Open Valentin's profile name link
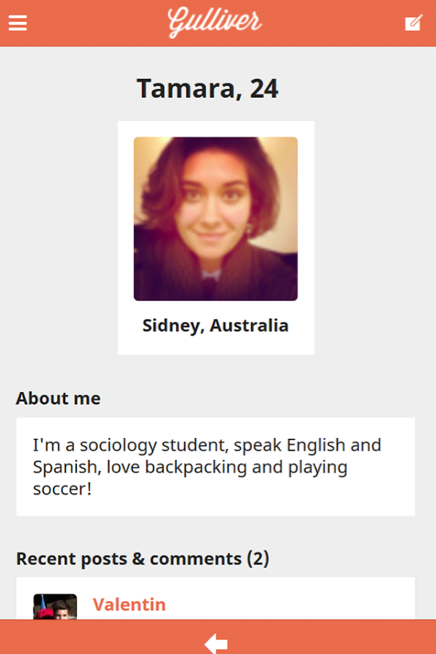The height and width of the screenshot is (654, 436). (x=129, y=604)
